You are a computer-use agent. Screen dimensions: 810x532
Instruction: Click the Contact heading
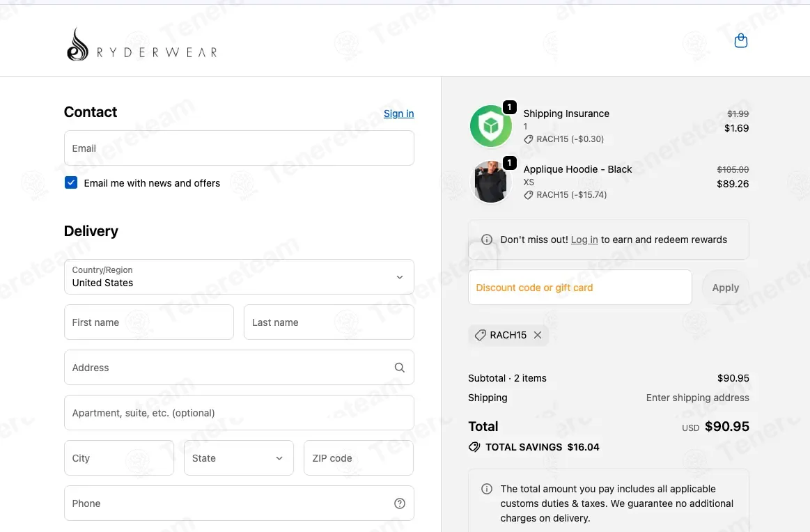[x=91, y=112]
